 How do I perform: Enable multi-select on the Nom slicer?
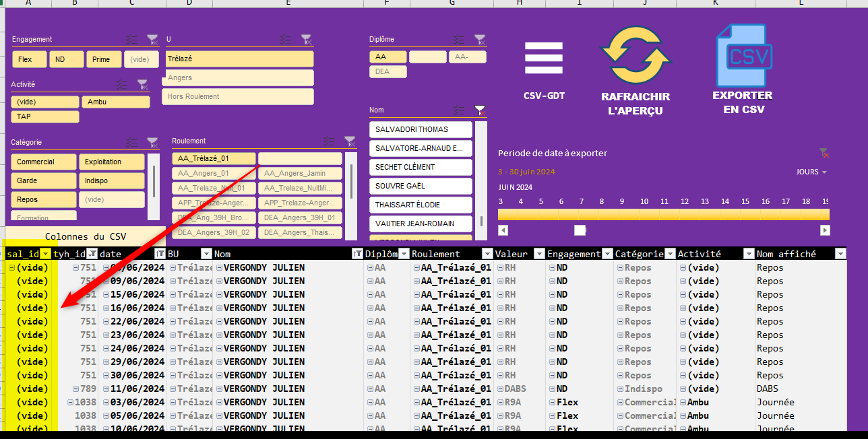pyautogui.click(x=459, y=110)
